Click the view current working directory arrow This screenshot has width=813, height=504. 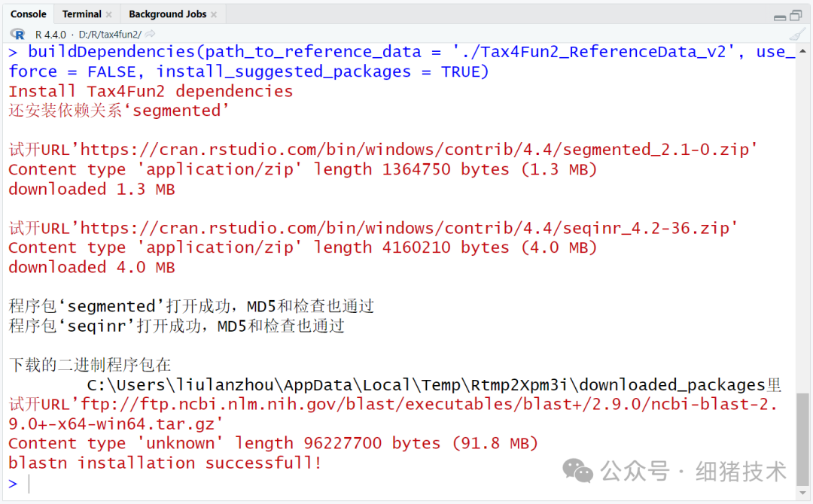[x=151, y=35]
